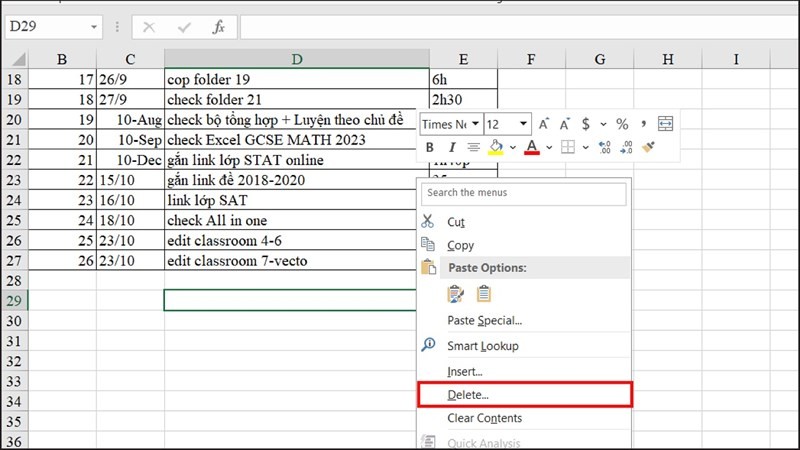Click the Keep Source Formatting paste icon

coord(455,294)
